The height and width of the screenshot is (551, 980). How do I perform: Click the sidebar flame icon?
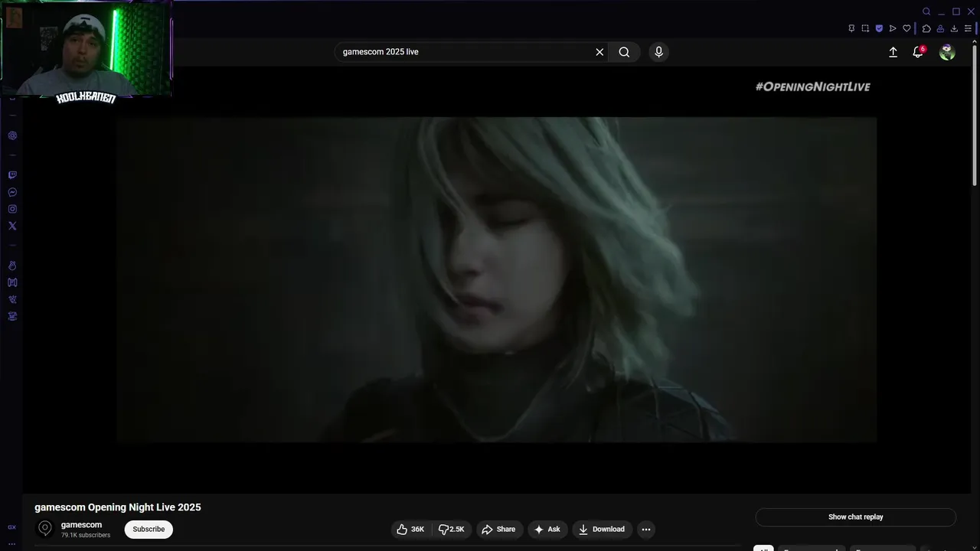[12, 266]
